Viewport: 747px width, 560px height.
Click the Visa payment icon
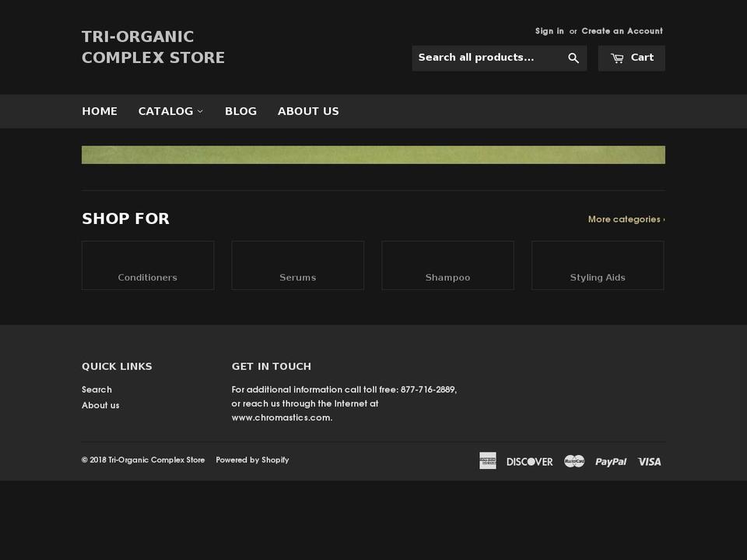[x=649, y=461]
